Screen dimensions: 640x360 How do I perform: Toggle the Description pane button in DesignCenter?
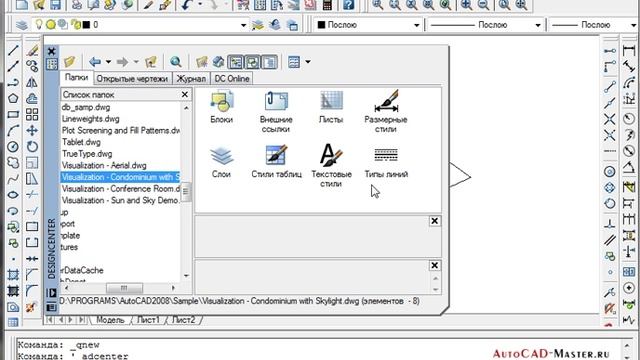pos(269,62)
